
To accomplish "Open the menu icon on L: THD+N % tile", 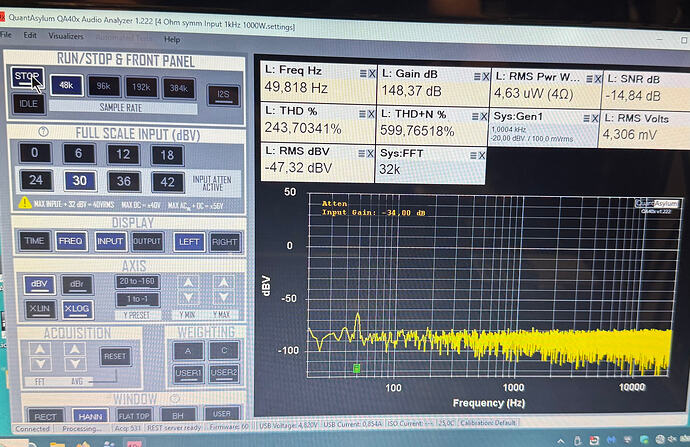I will [x=476, y=117].
